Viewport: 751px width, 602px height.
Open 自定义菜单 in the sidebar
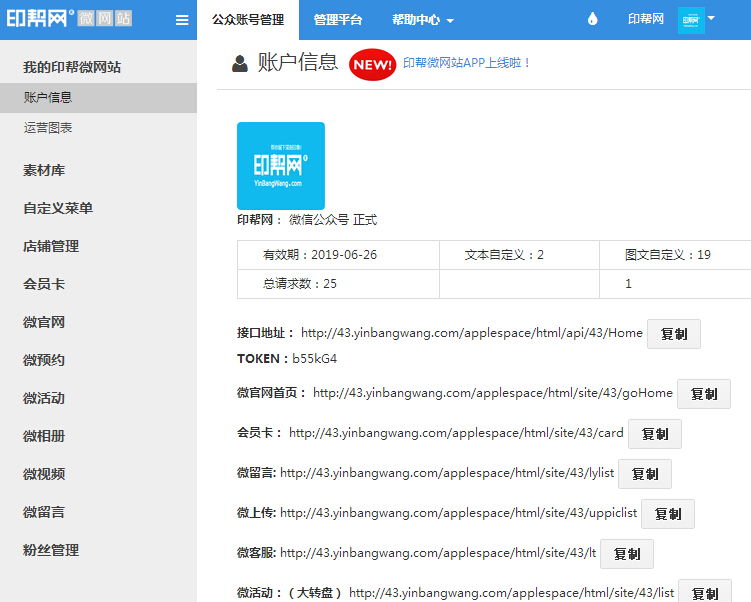pyautogui.click(x=58, y=208)
